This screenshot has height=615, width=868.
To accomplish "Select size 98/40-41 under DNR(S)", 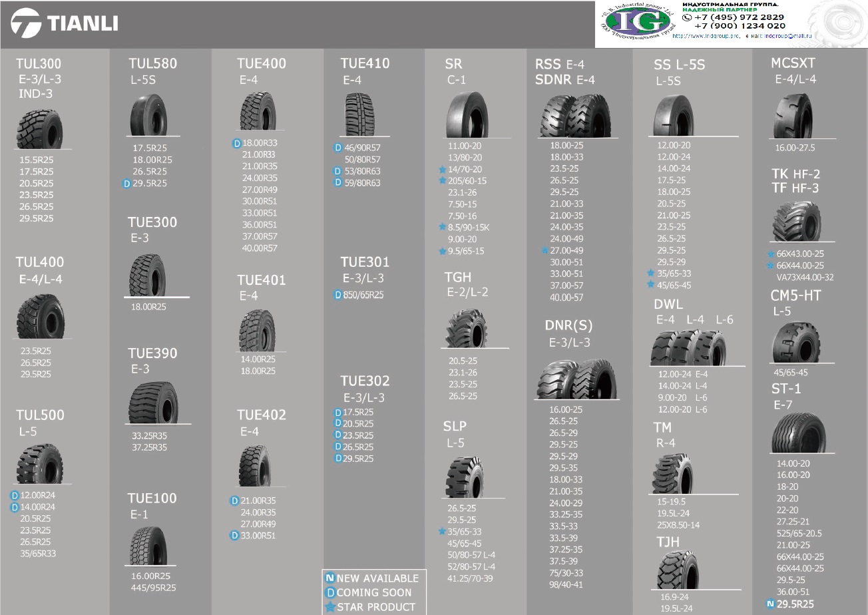I will point(566,585).
